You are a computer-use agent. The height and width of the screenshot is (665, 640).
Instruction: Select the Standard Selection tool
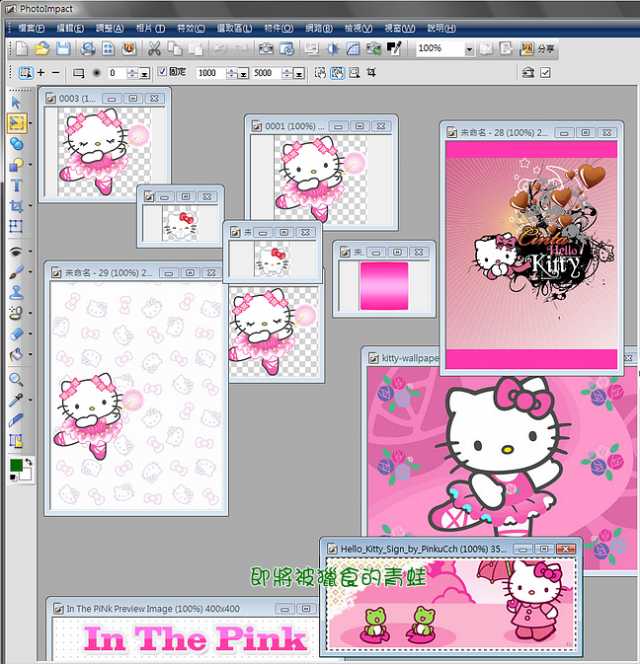pos(17,123)
